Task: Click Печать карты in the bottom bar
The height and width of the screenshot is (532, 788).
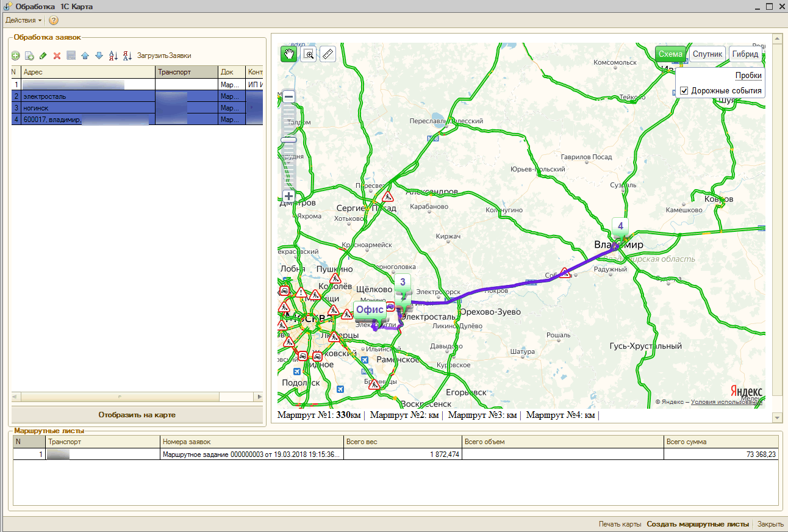Action: [x=620, y=524]
